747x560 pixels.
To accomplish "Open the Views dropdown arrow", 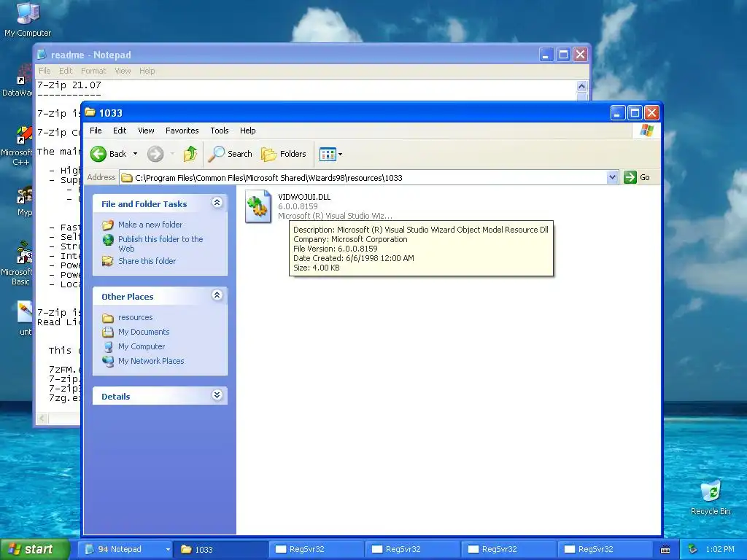I will [340, 155].
